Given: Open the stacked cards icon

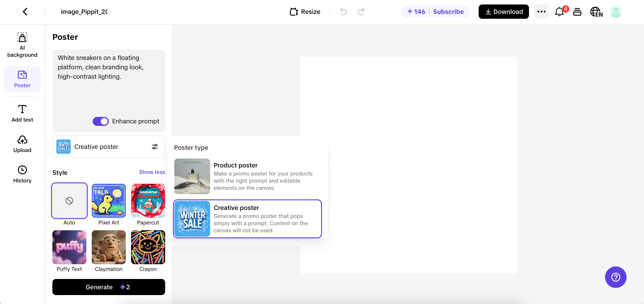Looking at the screenshot, I should [x=577, y=11].
